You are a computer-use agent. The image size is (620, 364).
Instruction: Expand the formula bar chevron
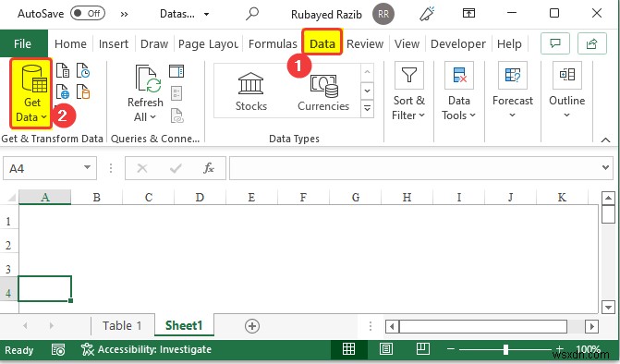[605, 167]
